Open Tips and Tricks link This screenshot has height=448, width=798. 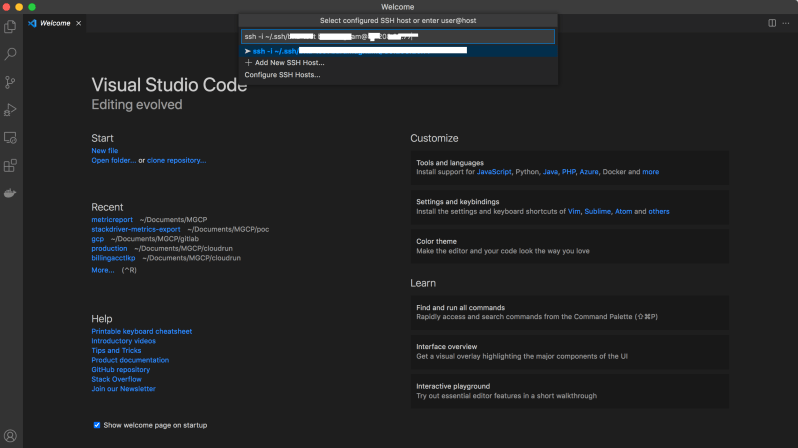tap(117, 351)
